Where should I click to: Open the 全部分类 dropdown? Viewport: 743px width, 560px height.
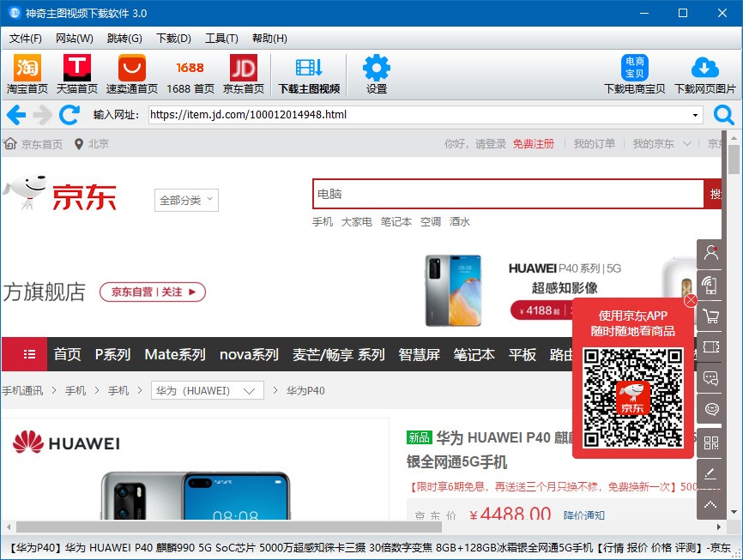click(186, 201)
